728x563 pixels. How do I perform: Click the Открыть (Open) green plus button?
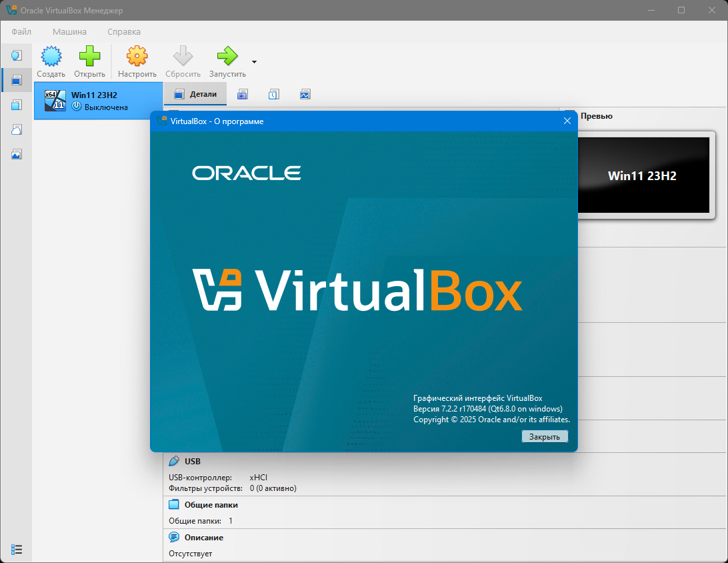coord(89,62)
